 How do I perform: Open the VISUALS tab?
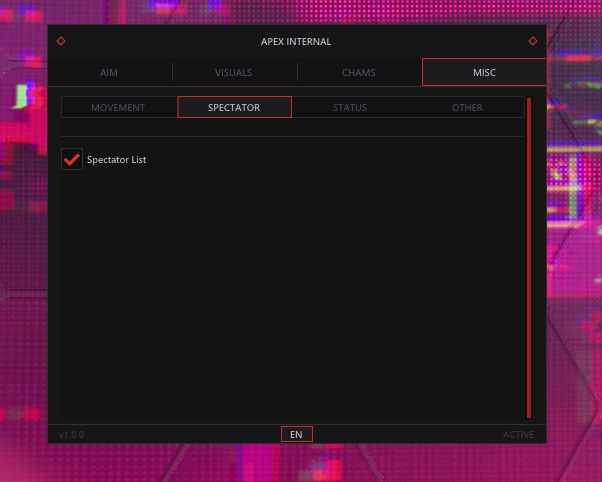(x=233, y=73)
